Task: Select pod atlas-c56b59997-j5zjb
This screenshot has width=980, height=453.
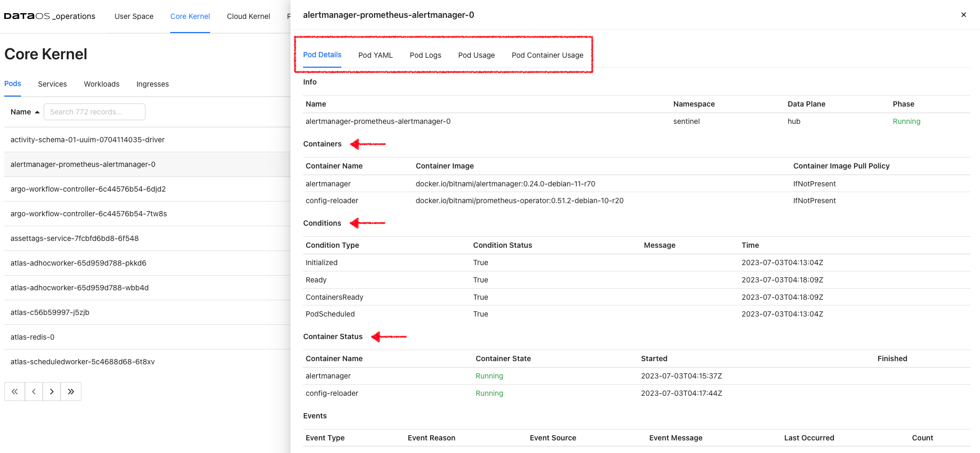Action: pos(147,312)
